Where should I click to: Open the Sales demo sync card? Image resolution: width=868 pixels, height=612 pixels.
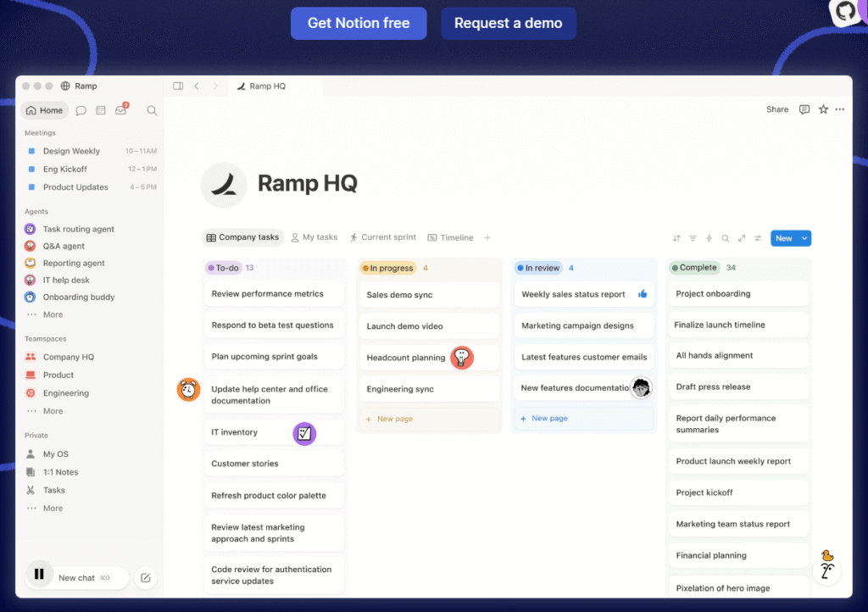coord(429,295)
